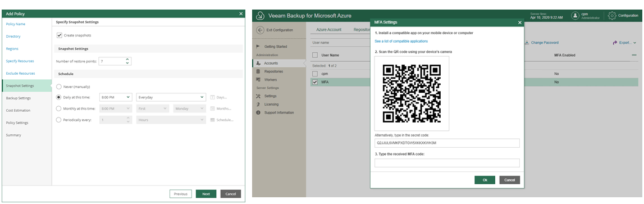Viewport: 644px width, 204px height.
Task: Uncheck the MFA user row checkbox
Action: pyautogui.click(x=315, y=82)
